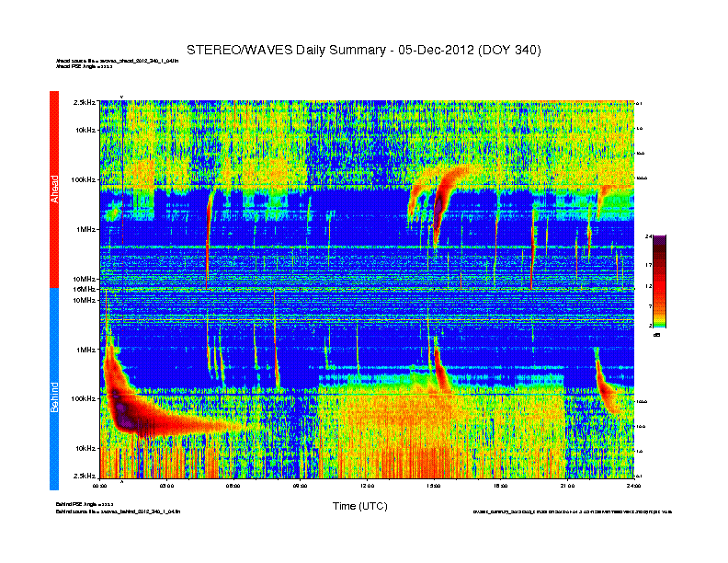This screenshot has height=563, width=728.
Task: Click the large red burst in Behind panel
Action: point(138,412)
